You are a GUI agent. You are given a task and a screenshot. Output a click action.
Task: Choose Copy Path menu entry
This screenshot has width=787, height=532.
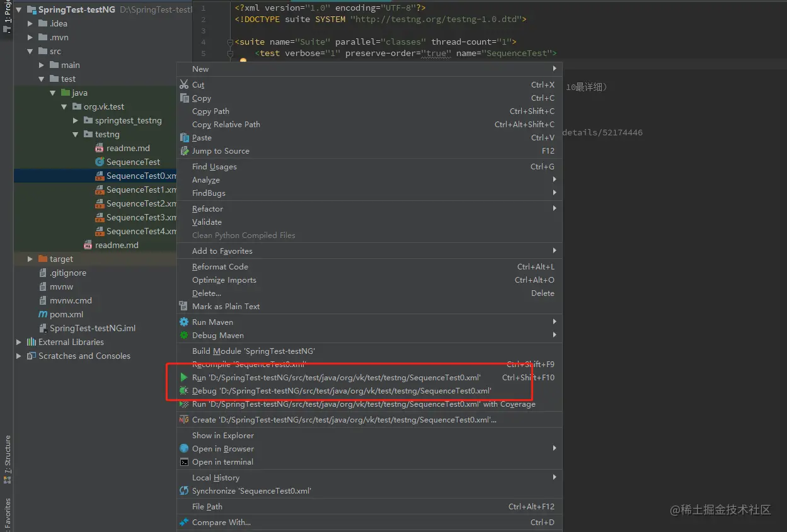tap(369, 111)
